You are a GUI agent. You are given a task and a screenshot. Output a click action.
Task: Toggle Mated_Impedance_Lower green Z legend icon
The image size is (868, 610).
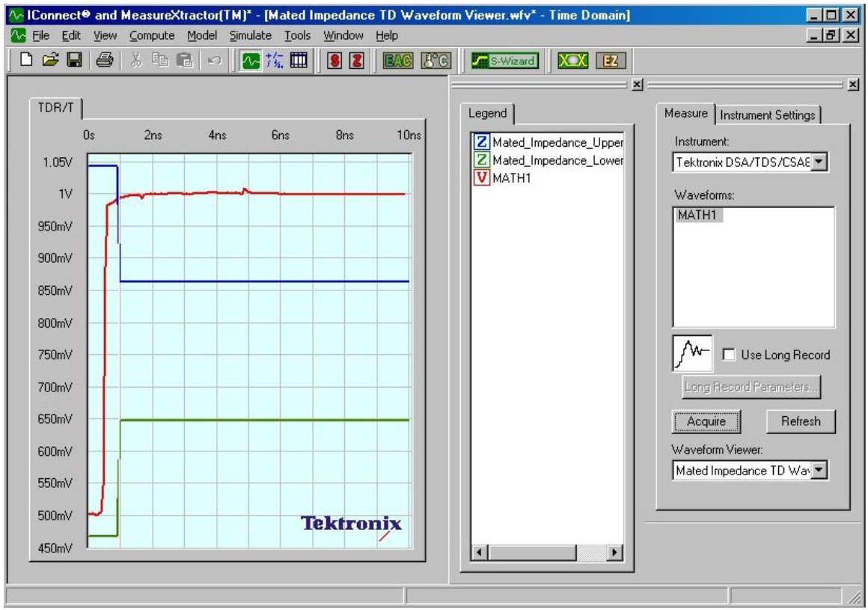click(482, 160)
